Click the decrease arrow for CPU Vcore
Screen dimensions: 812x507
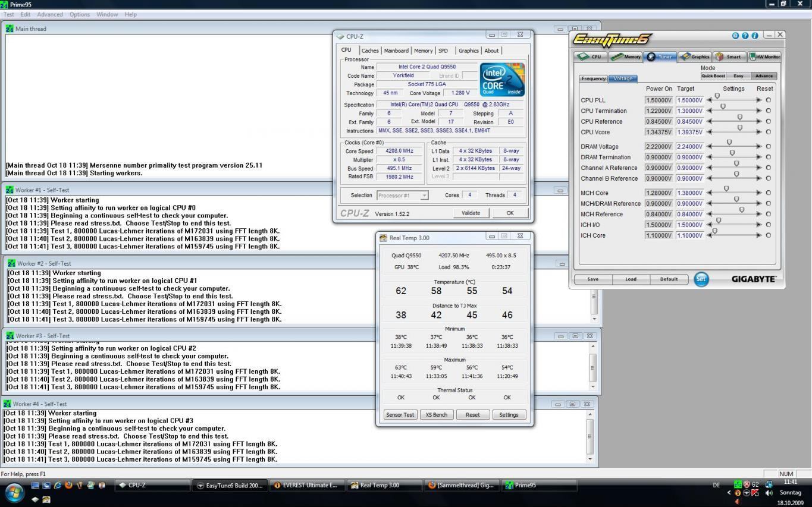[x=709, y=133]
